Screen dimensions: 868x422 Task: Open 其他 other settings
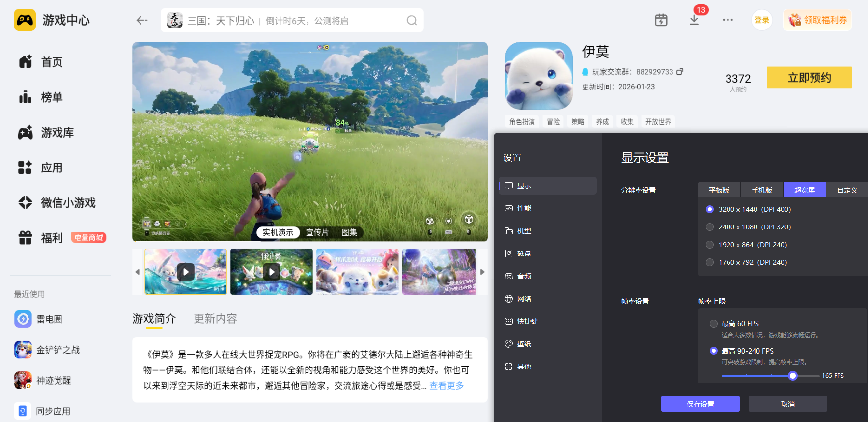point(548,366)
